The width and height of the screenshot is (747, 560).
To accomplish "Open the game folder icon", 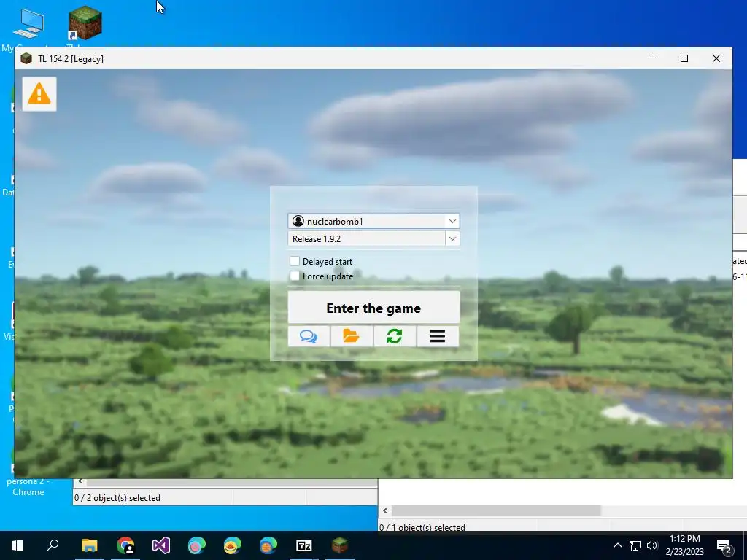I will coord(352,336).
